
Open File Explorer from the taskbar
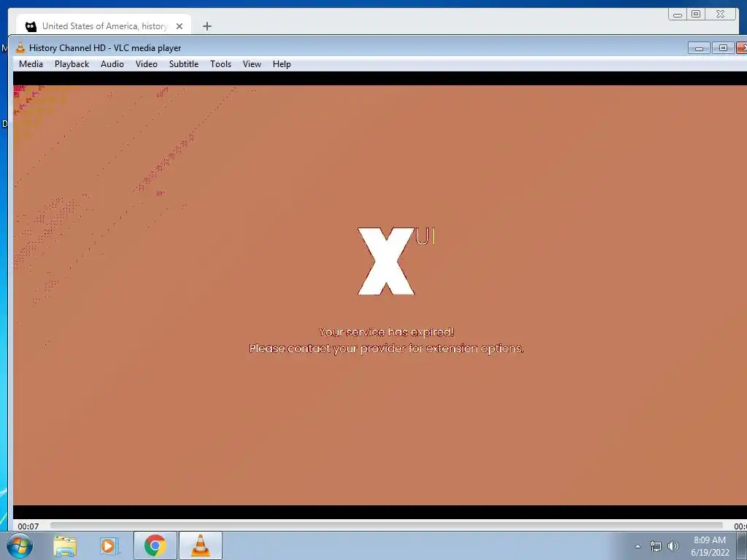[x=65, y=545]
